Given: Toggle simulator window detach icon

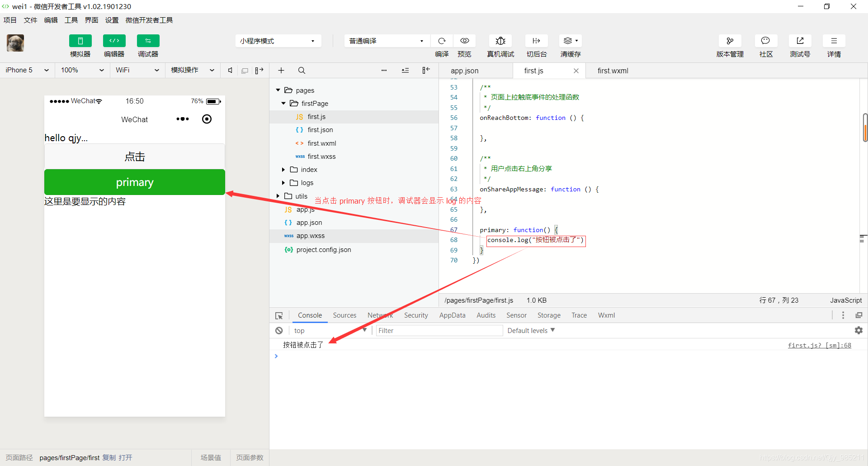Looking at the screenshot, I should [245, 71].
